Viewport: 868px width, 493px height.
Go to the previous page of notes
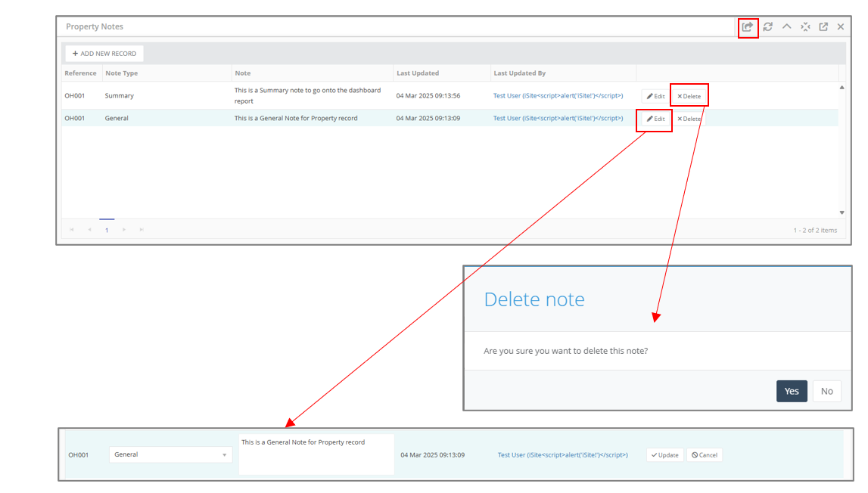tap(90, 230)
